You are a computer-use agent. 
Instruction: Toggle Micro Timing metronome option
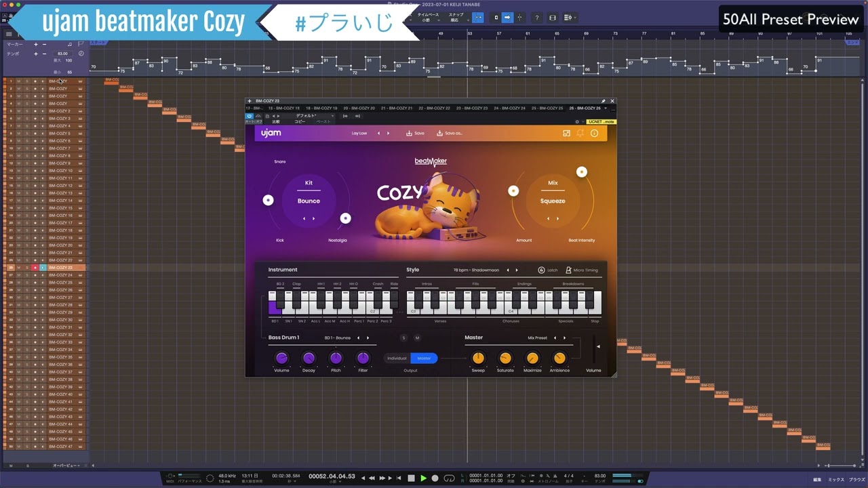point(582,270)
